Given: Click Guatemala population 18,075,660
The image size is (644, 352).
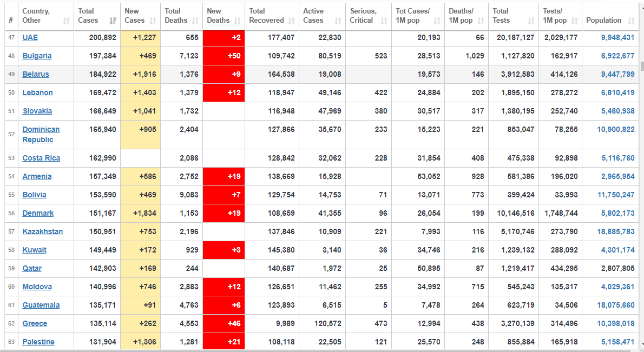Looking at the screenshot, I should click(x=616, y=305).
